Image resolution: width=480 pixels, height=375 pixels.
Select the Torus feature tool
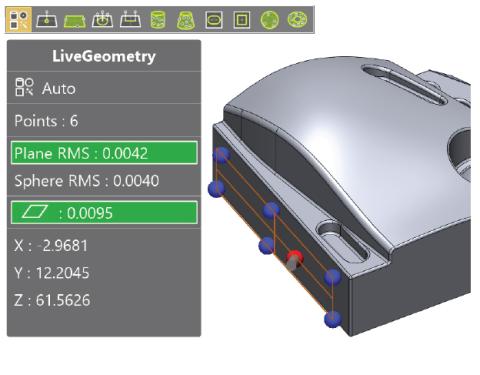pos(297,20)
